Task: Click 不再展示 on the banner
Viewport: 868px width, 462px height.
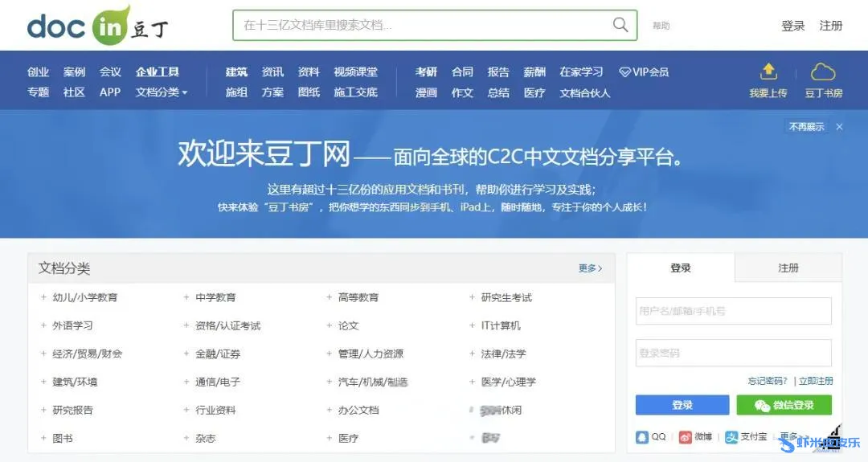Action: pyautogui.click(x=806, y=127)
